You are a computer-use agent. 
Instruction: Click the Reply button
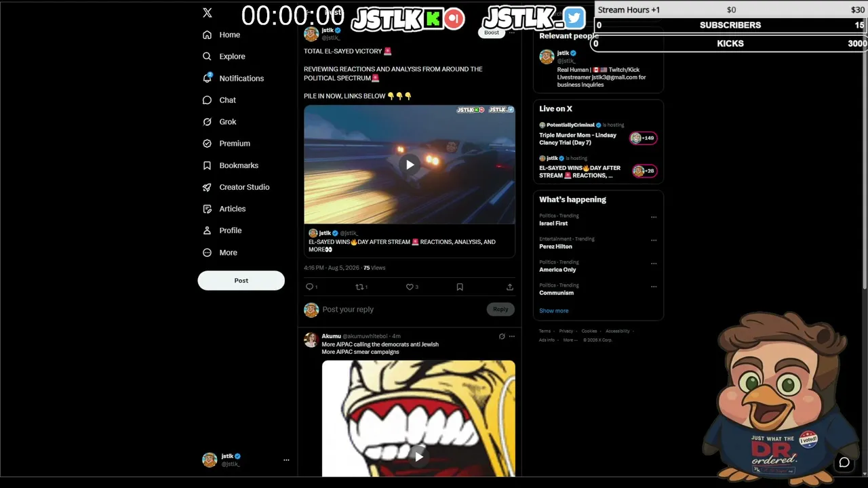(500, 310)
